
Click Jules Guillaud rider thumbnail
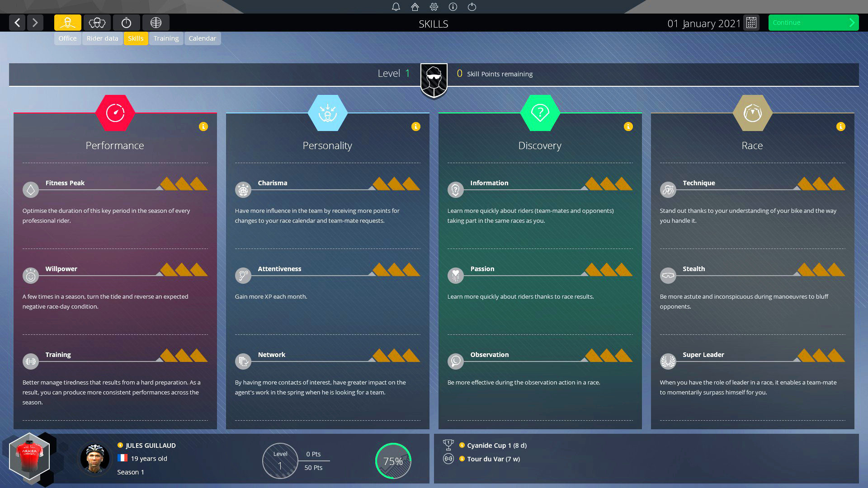click(x=94, y=459)
